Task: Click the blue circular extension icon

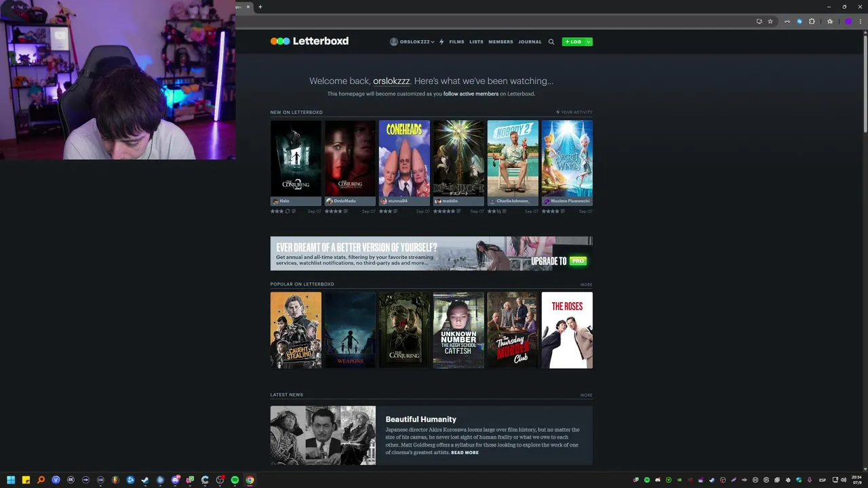Action: click(800, 22)
